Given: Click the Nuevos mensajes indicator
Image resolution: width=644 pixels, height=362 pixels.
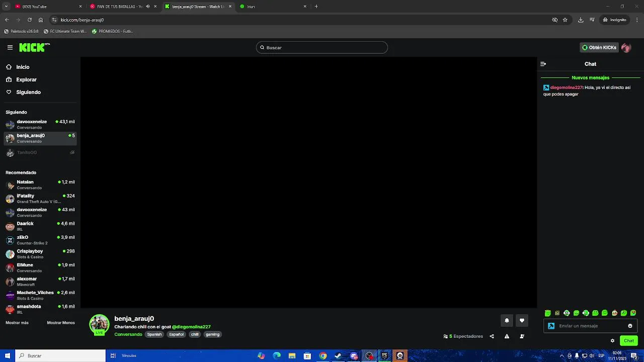Looking at the screenshot, I should point(590,78).
